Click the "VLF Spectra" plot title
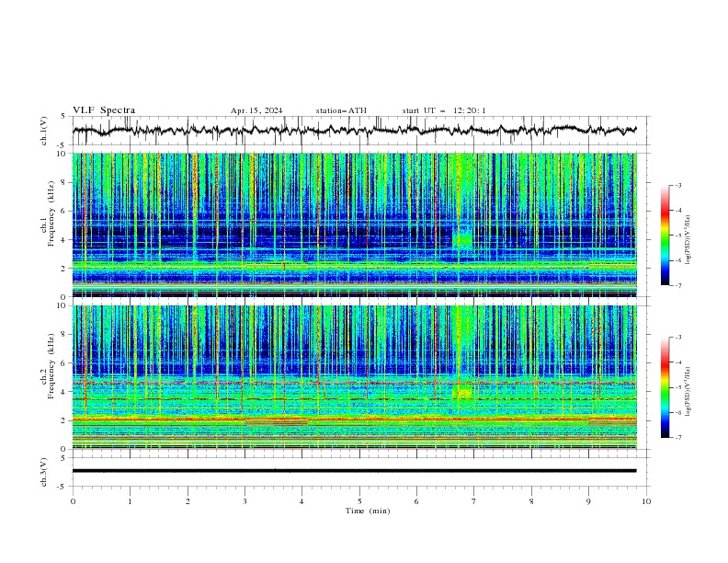The image size is (728, 563). 104,110
